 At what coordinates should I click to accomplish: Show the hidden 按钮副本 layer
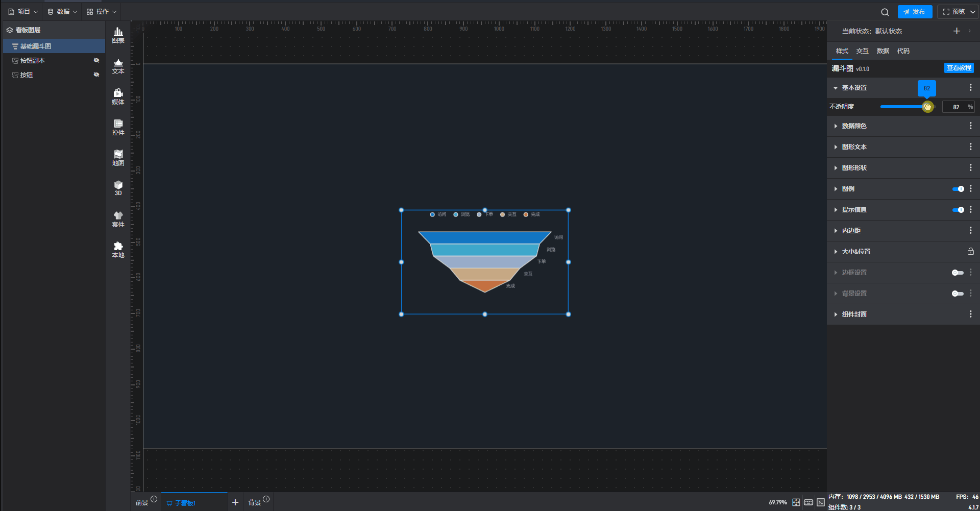point(96,60)
